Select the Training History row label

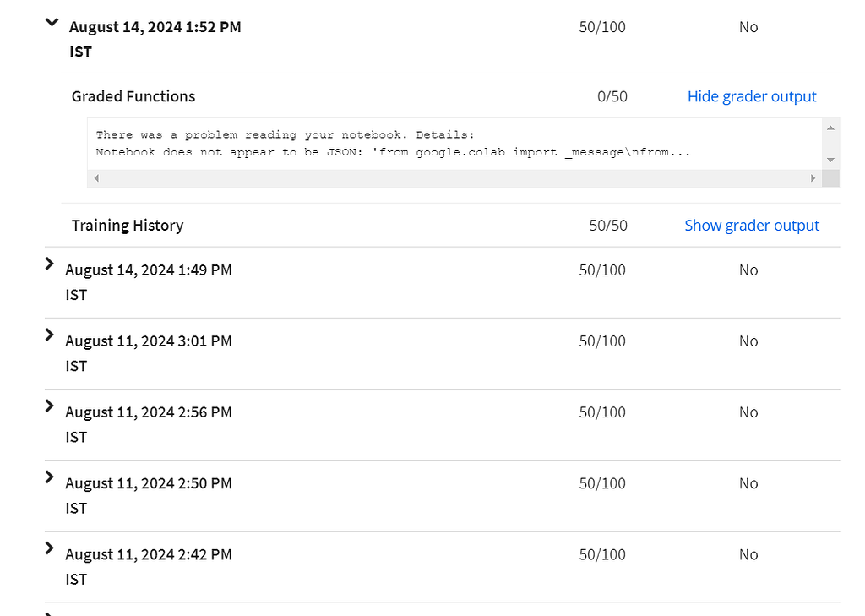128,226
